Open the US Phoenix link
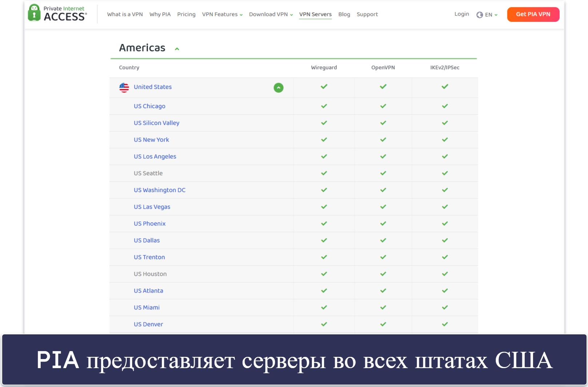The height and width of the screenshot is (387, 588). tap(150, 224)
